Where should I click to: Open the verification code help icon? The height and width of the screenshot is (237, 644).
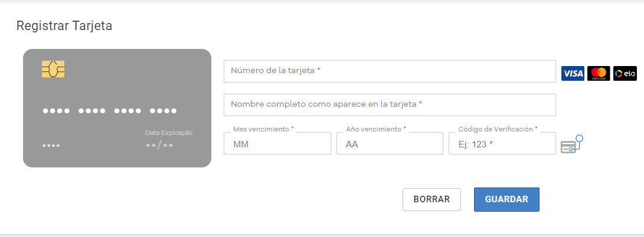pyautogui.click(x=572, y=144)
